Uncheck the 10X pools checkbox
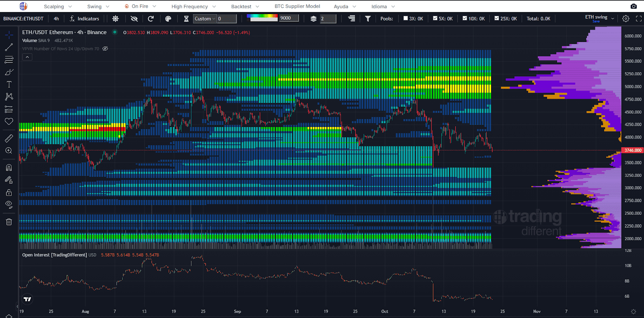The image size is (644, 318). point(465,18)
